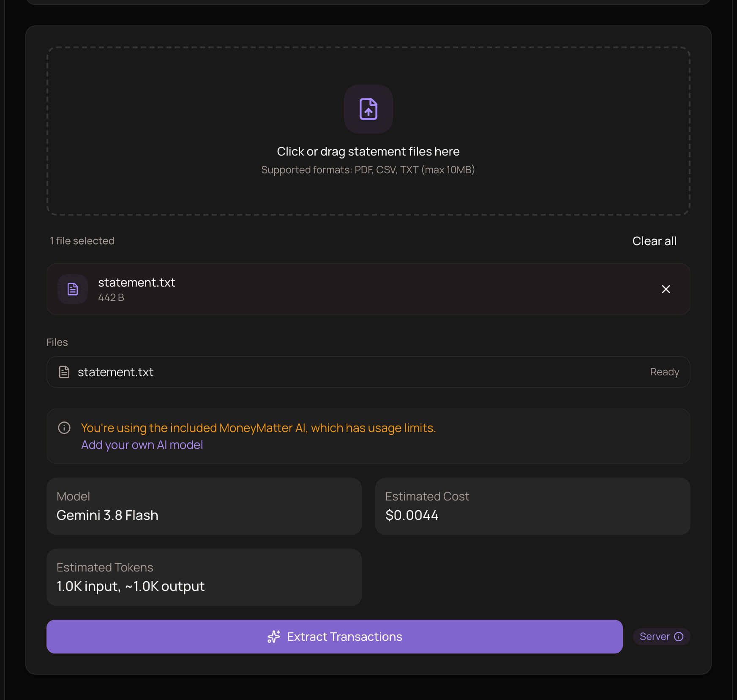737x700 pixels.
Task: Click the Supported formats text in the upload area
Action: [x=368, y=170]
